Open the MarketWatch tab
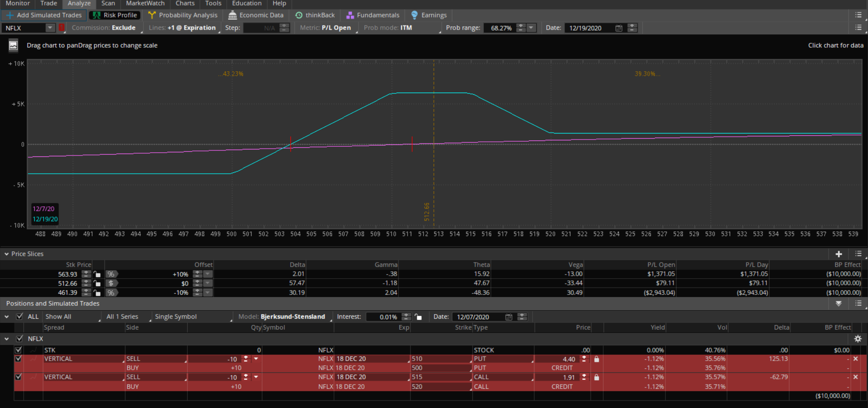The image size is (868, 408). point(145,4)
